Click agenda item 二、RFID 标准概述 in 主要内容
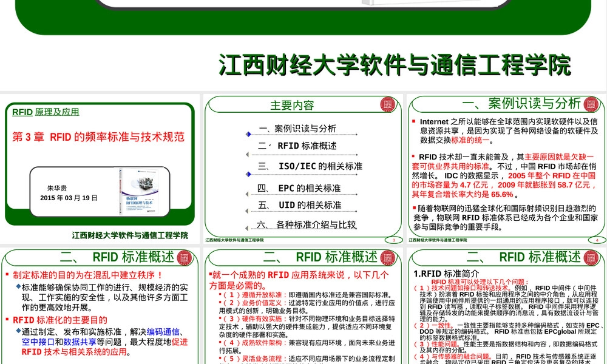The image size is (607, 364). point(297,146)
